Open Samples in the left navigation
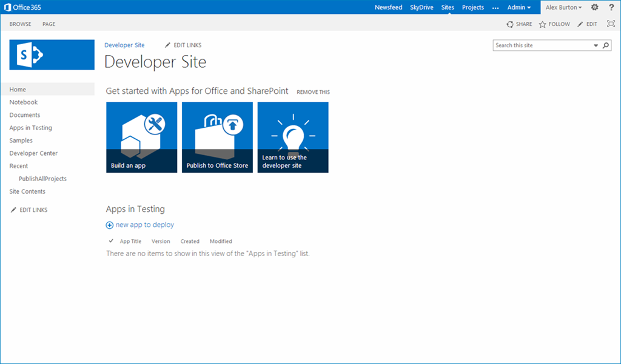Screen dimensions: 621x364 pyautogui.click(x=21, y=141)
